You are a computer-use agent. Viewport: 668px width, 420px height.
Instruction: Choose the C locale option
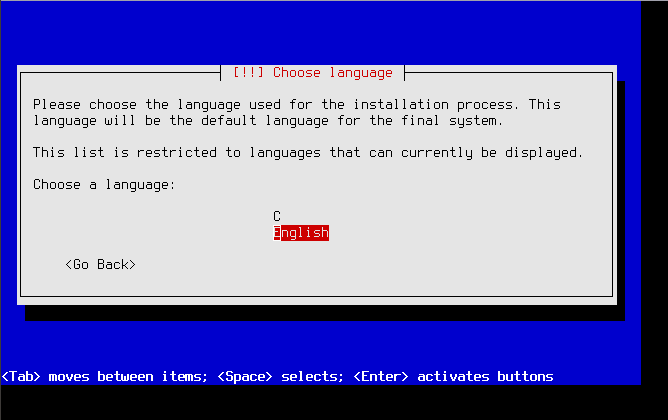pos(277,216)
